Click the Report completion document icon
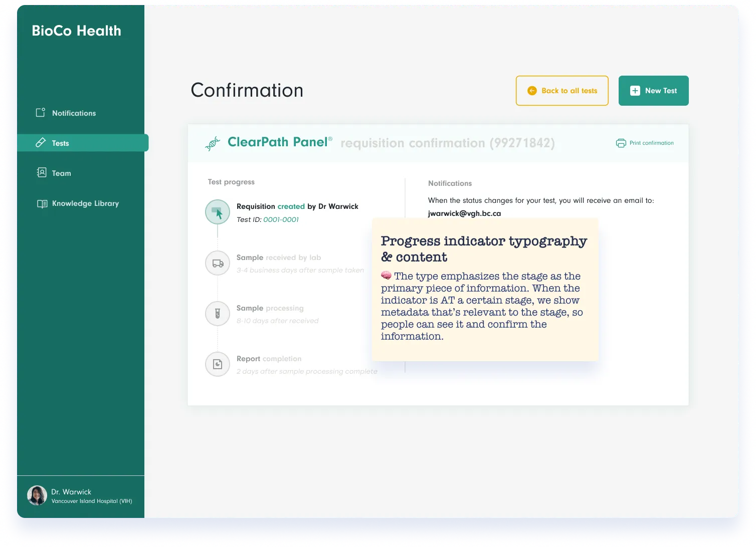Image resolution: width=756 pixels, height=547 pixels. pos(218,364)
